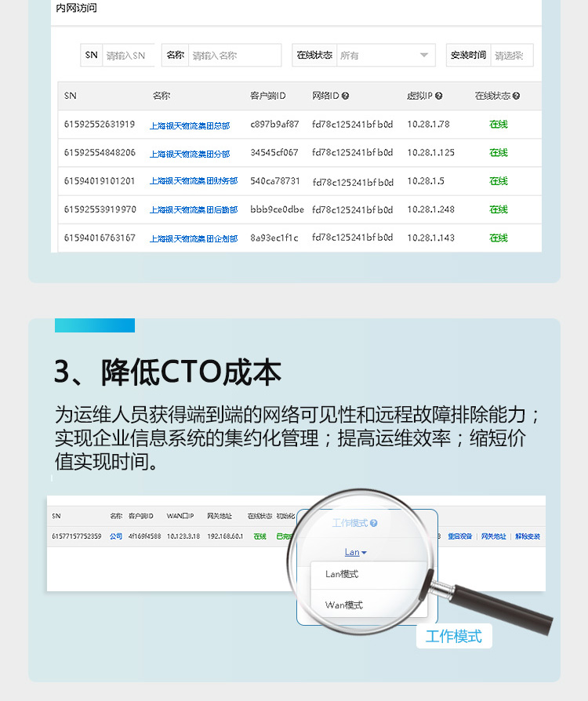Viewport: 588px width, 701px height.
Task: Open the 安装时间 date picker
Action: coord(512,56)
